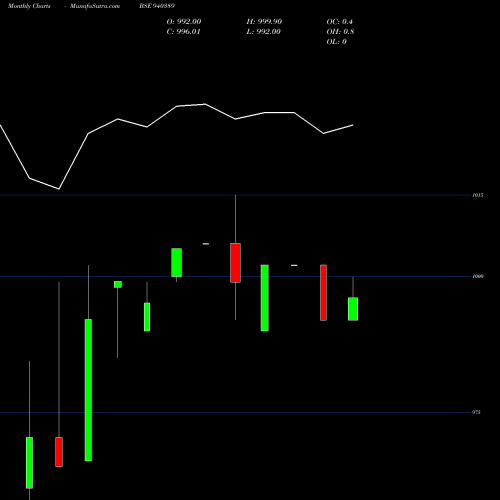Select the "BSE 940389" symbol label
This screenshot has width=500, height=500.
point(157,6)
